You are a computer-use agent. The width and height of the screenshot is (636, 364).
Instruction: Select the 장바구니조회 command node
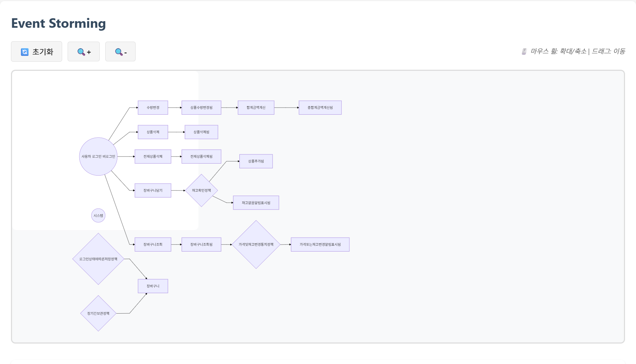pos(153,244)
